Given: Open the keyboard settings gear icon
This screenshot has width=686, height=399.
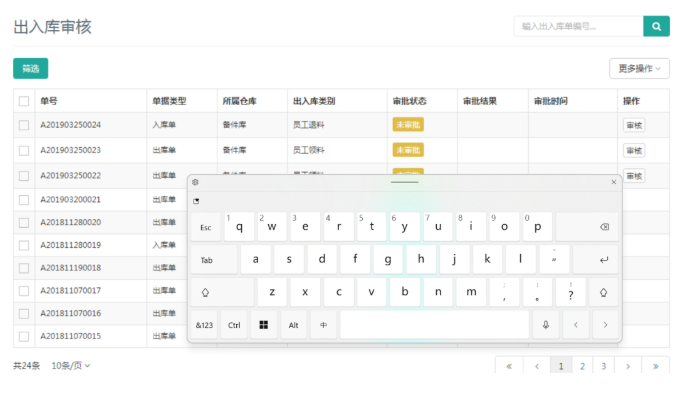Looking at the screenshot, I should [195, 182].
